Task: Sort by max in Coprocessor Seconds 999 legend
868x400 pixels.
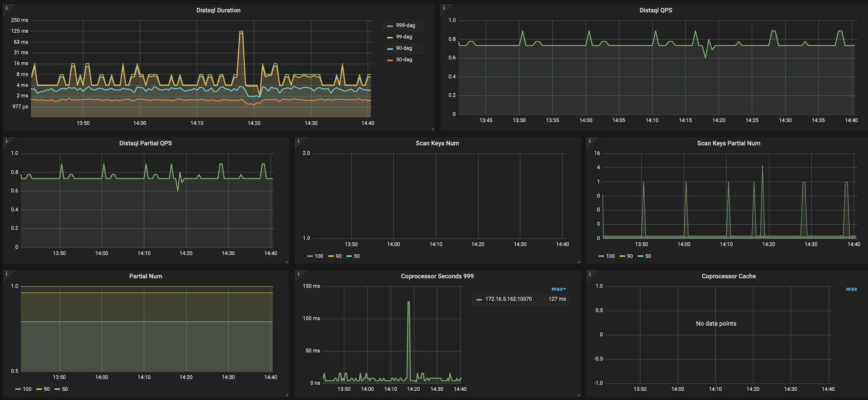Action: [558, 289]
